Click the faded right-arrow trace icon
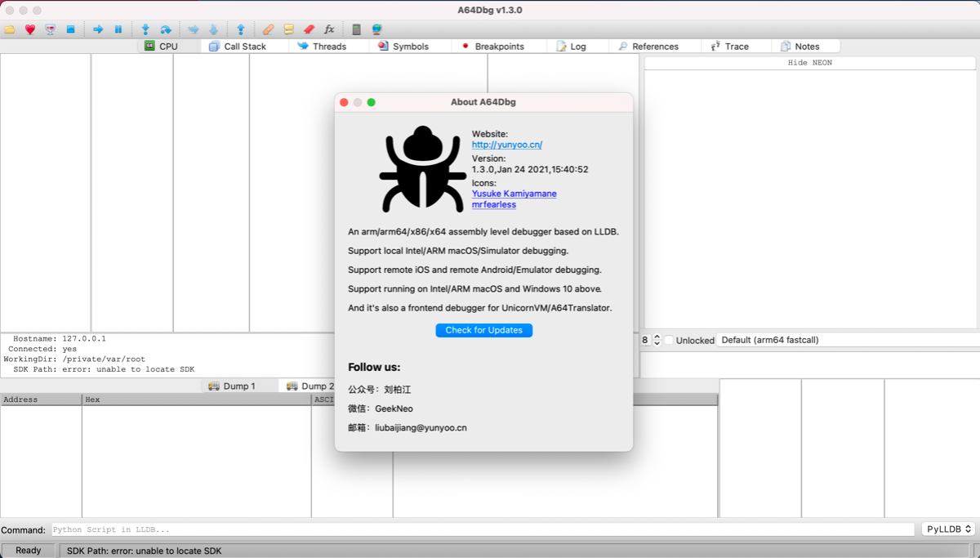The width and height of the screenshot is (980, 558). click(x=194, y=29)
